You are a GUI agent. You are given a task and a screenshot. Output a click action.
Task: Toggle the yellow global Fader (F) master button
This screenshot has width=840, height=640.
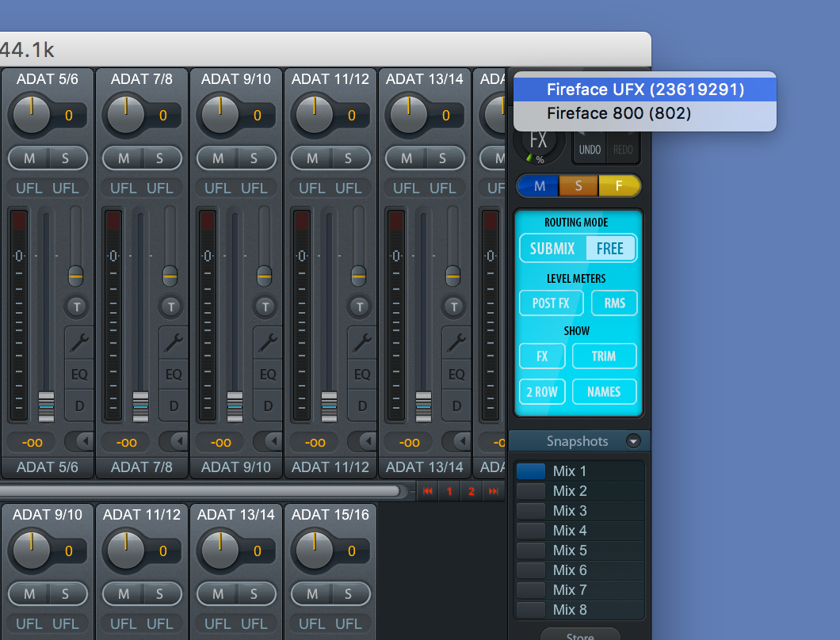tap(619, 186)
